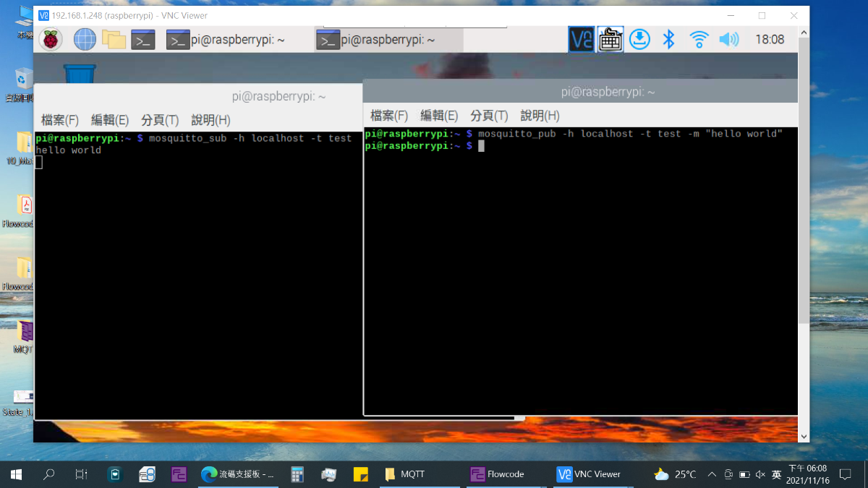Open 編輯(E) menu in right terminal
868x488 pixels.
[439, 116]
